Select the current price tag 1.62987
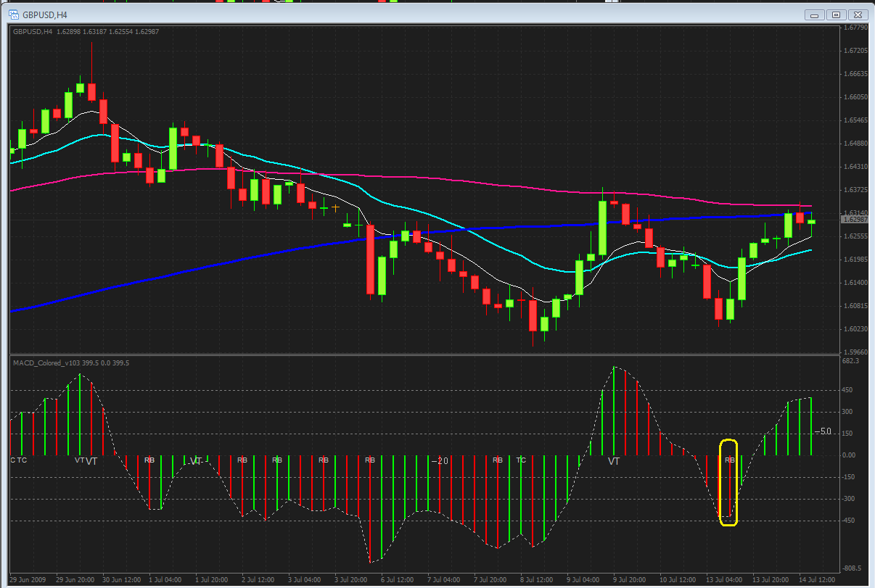The height and width of the screenshot is (588, 875). (855, 219)
